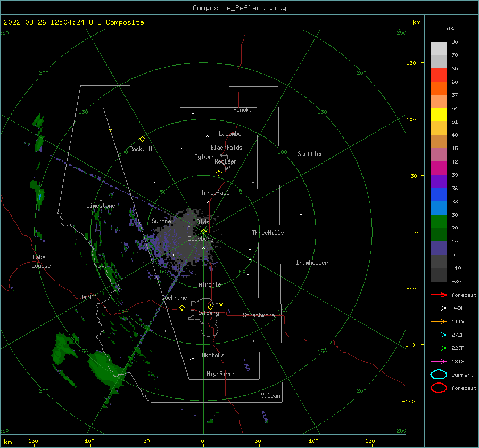Click the Didsbury label

point(201,239)
